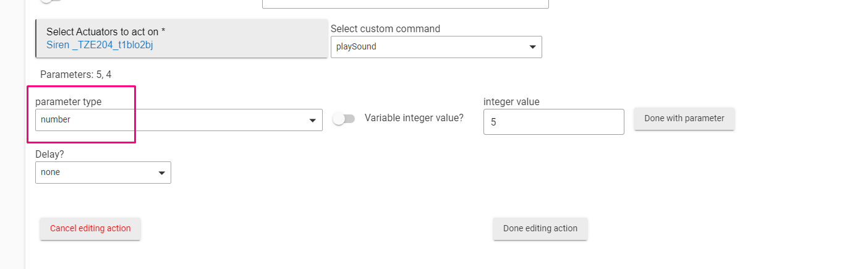Click the partially visible text box at the top
The height and width of the screenshot is (269, 868).
pyautogui.click(x=406, y=4)
